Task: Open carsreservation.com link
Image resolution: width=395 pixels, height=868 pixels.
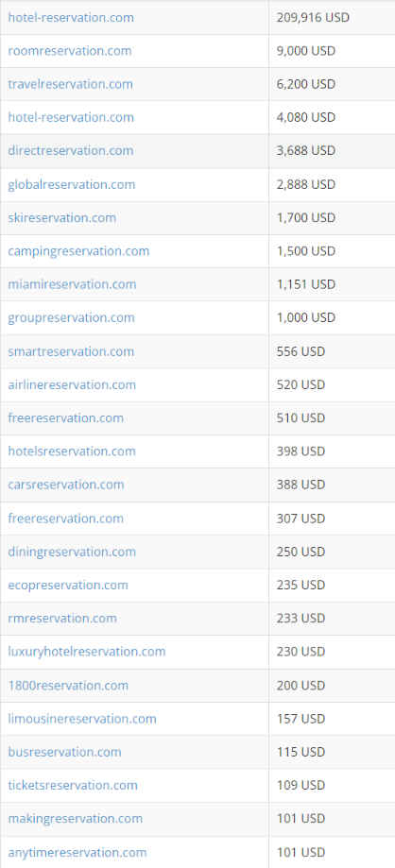Action: [x=66, y=485]
